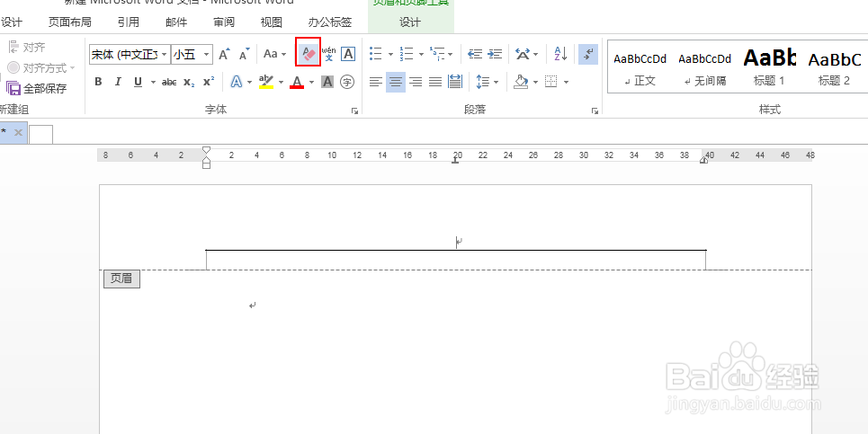Apply the 标题 2 style
The height and width of the screenshot is (434, 868).
(834, 66)
